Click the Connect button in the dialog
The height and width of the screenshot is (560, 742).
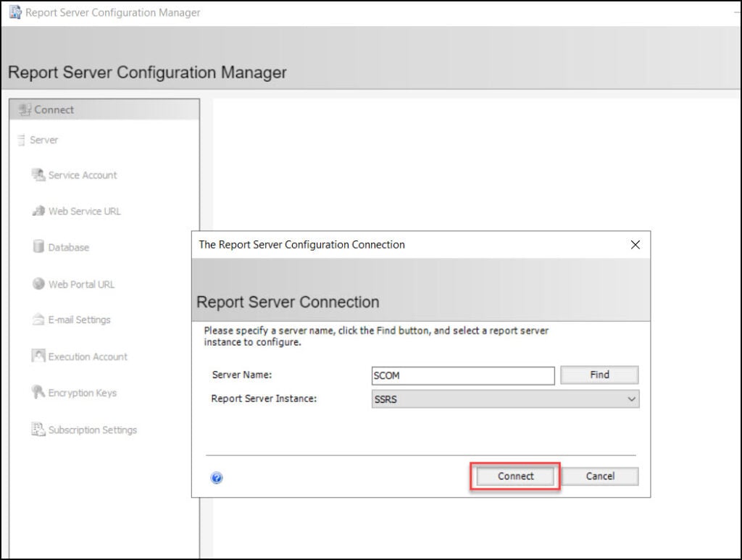515,476
